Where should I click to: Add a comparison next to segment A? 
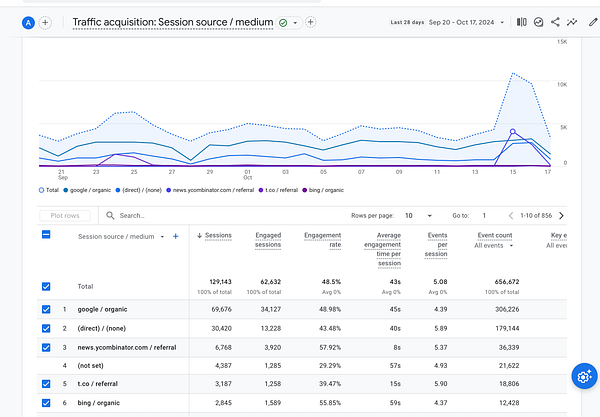(x=45, y=22)
